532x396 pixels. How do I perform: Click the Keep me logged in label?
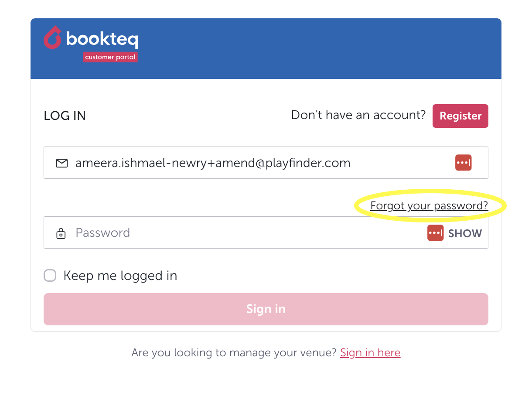[120, 276]
